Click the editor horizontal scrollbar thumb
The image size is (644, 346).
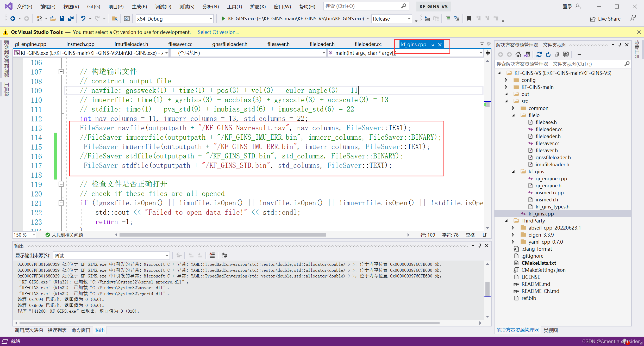223,235
